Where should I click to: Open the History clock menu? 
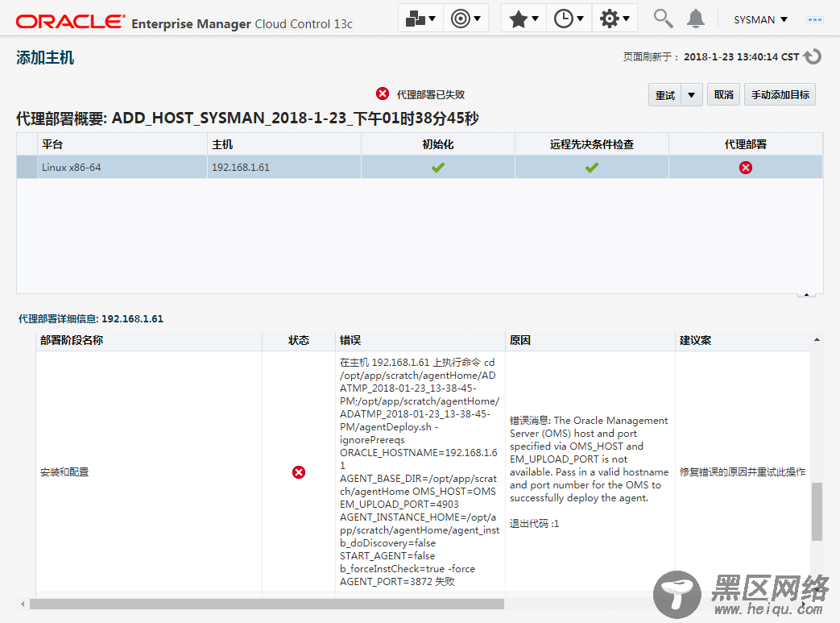coord(569,19)
